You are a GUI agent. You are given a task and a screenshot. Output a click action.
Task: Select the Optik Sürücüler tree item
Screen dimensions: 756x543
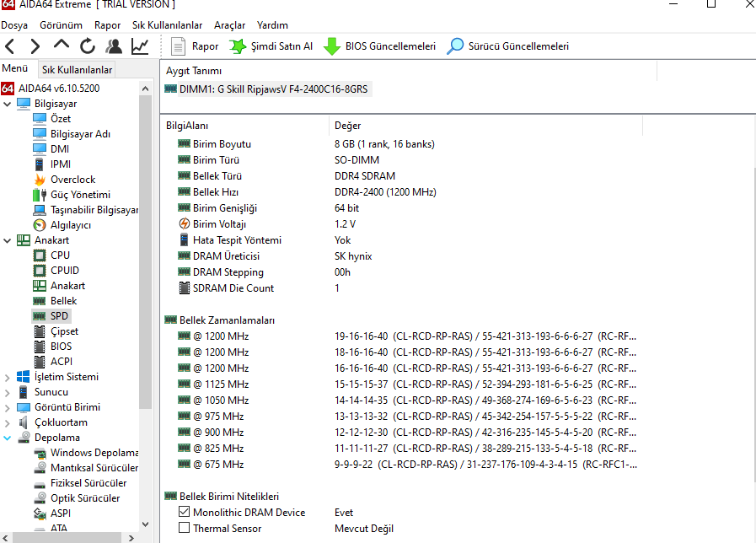(x=85, y=498)
